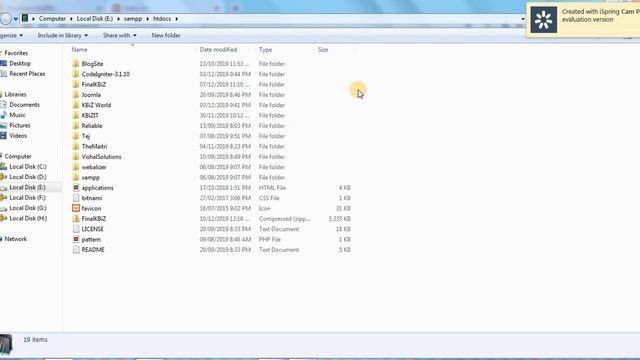Select the Tej folder icon

76,136
